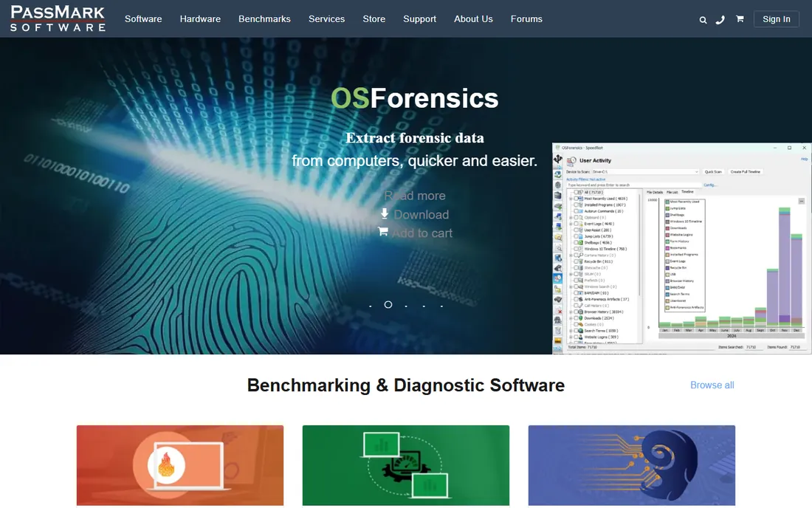Expand the Search Terms tree node

point(571,331)
